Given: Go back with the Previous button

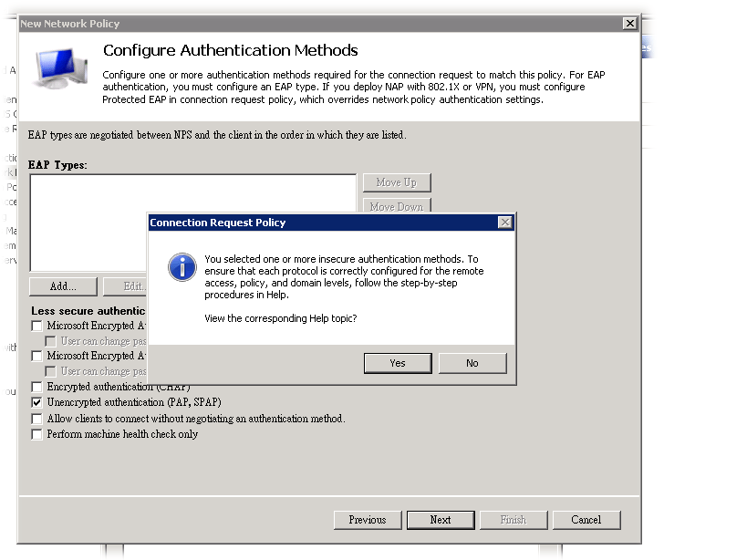Looking at the screenshot, I should click(x=367, y=520).
